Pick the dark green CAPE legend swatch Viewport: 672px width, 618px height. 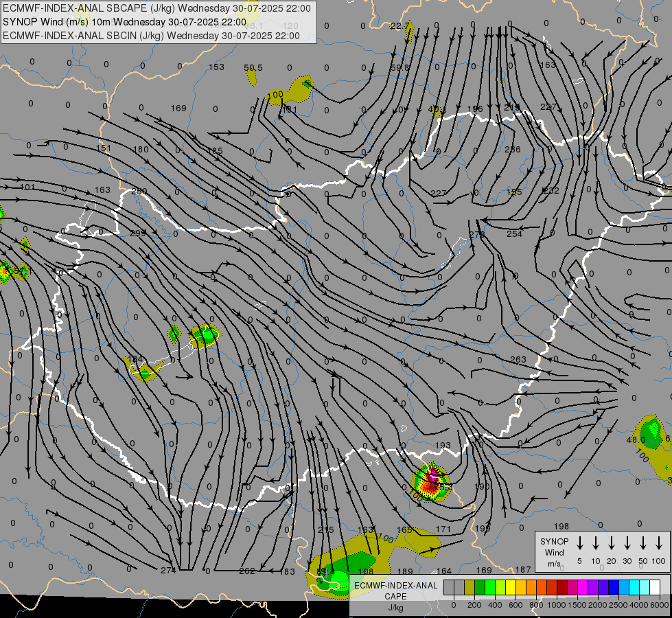click(x=480, y=588)
